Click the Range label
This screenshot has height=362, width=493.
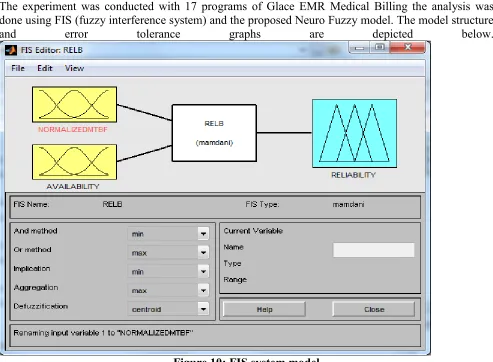tap(235, 280)
